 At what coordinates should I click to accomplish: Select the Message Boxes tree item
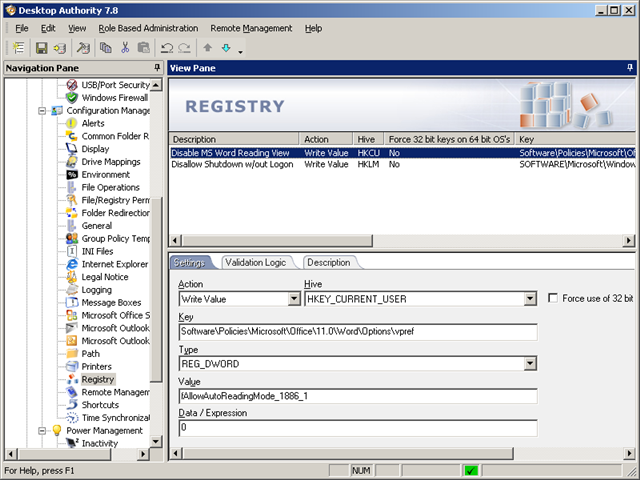click(111, 302)
